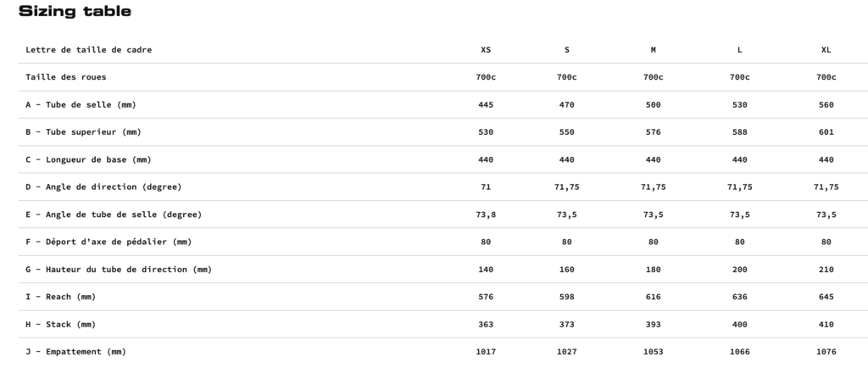Click the Lettre de taille de cadre label
The width and height of the screenshot is (868, 368).
[88, 50]
